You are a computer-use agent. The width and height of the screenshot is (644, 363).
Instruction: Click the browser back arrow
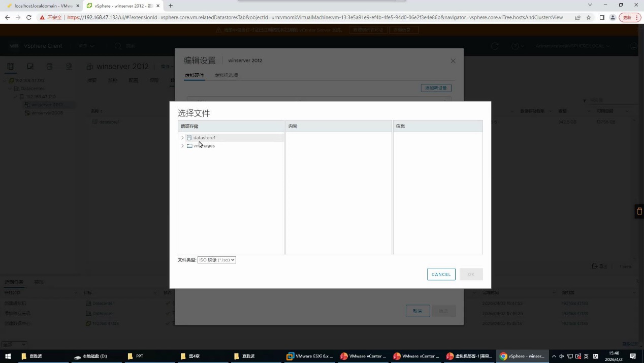(x=7, y=17)
